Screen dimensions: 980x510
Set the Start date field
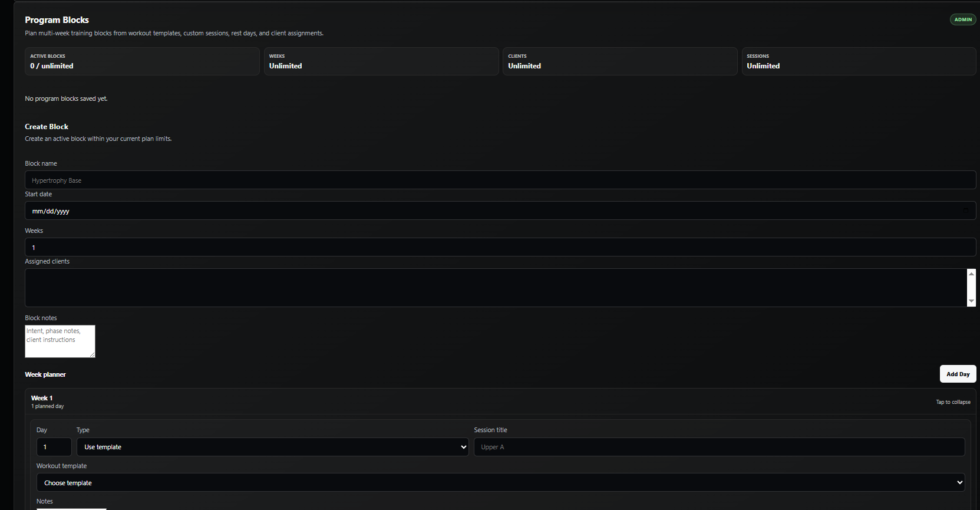[x=500, y=210]
